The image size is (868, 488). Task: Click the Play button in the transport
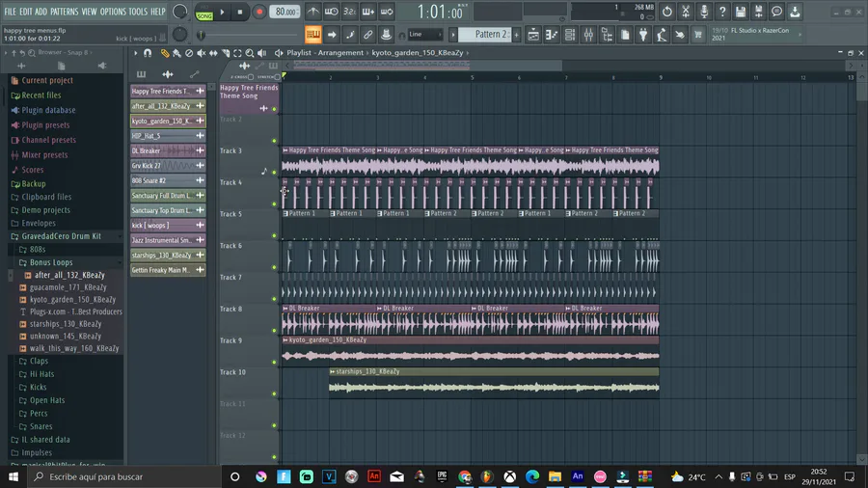222,12
